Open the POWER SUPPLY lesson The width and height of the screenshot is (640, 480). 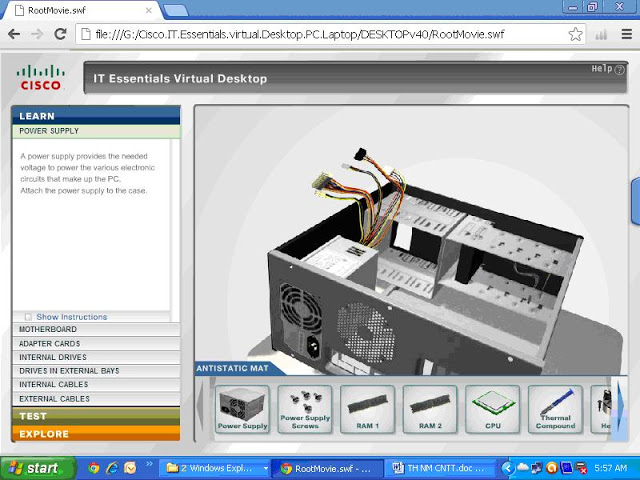click(x=96, y=131)
